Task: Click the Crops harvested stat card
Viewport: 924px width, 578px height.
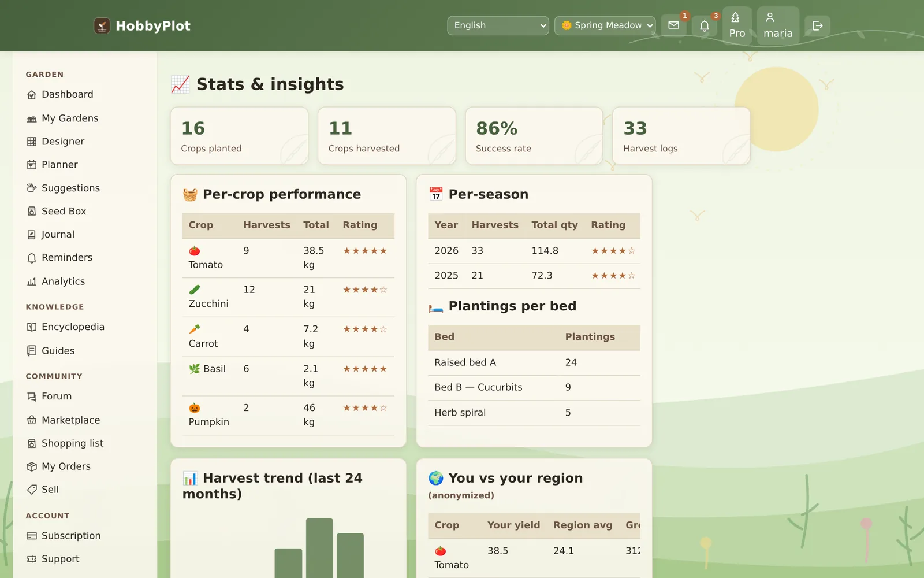Action: tap(387, 136)
